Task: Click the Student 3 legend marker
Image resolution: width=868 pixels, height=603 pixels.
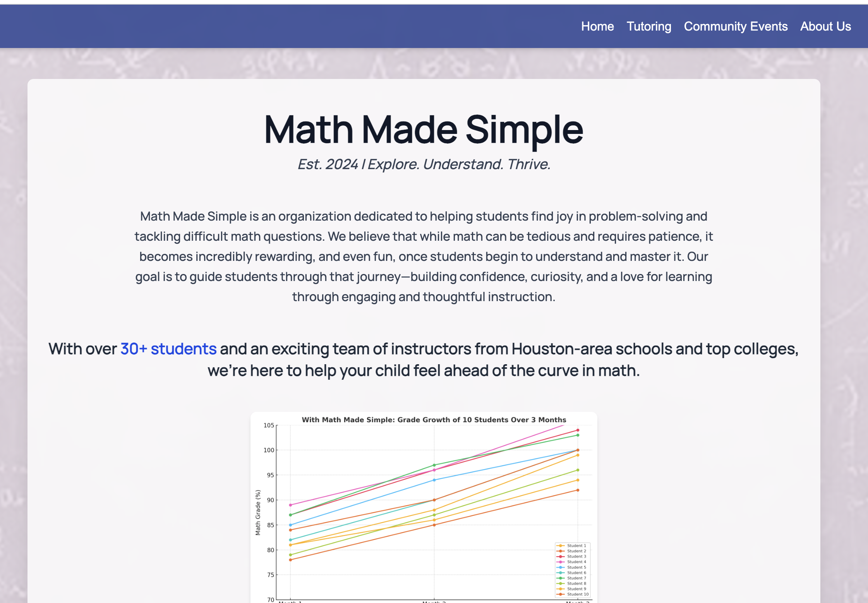Action: [561, 556]
